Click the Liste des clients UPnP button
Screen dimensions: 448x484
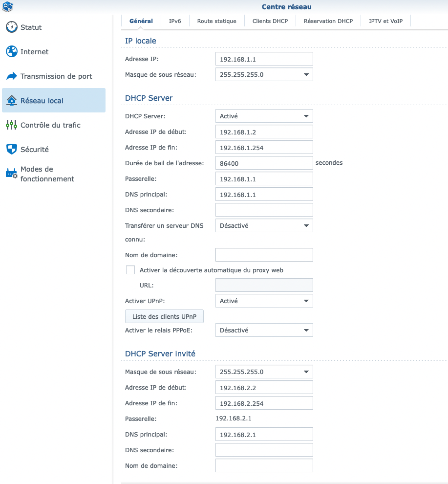(x=164, y=317)
